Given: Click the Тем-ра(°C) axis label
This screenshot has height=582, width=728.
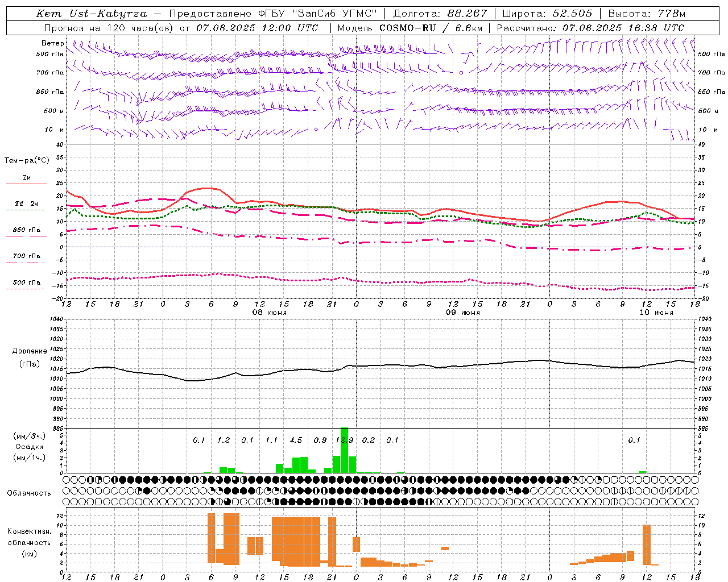Looking at the screenshot, I should (27, 161).
